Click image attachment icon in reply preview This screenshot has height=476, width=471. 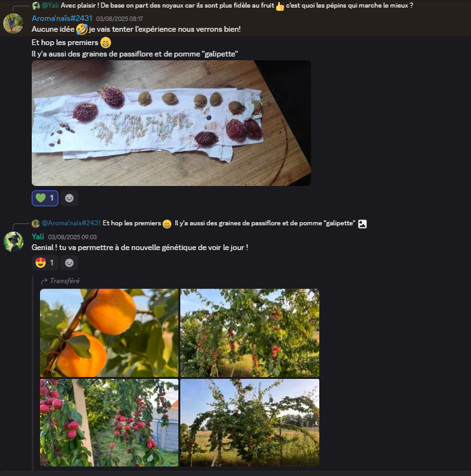362,223
